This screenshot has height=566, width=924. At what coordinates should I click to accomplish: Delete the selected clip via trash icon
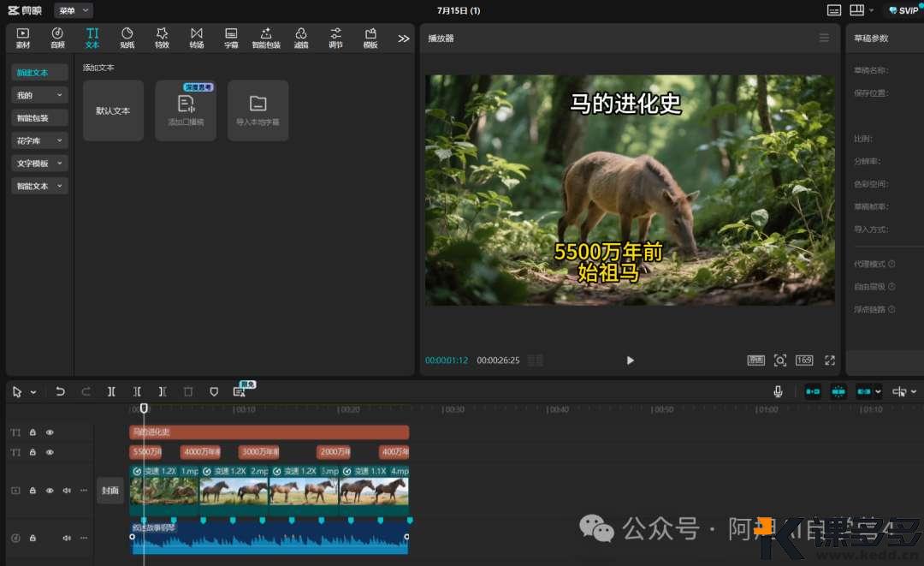point(188,391)
